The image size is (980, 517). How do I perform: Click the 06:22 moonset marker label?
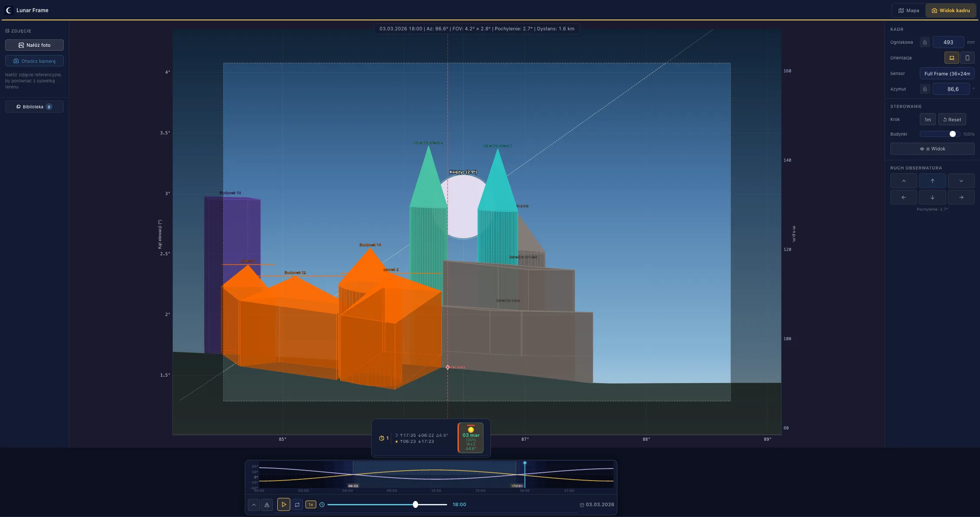(353, 486)
